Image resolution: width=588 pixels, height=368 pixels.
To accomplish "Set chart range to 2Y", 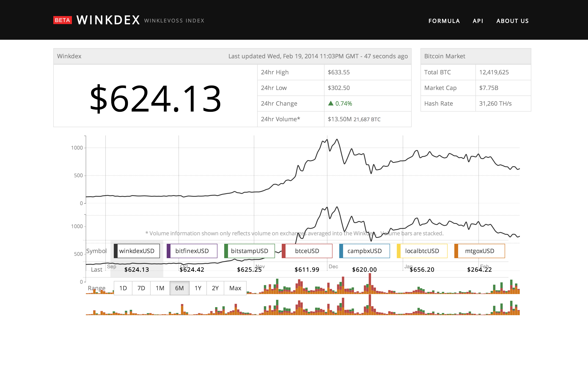I will point(215,288).
